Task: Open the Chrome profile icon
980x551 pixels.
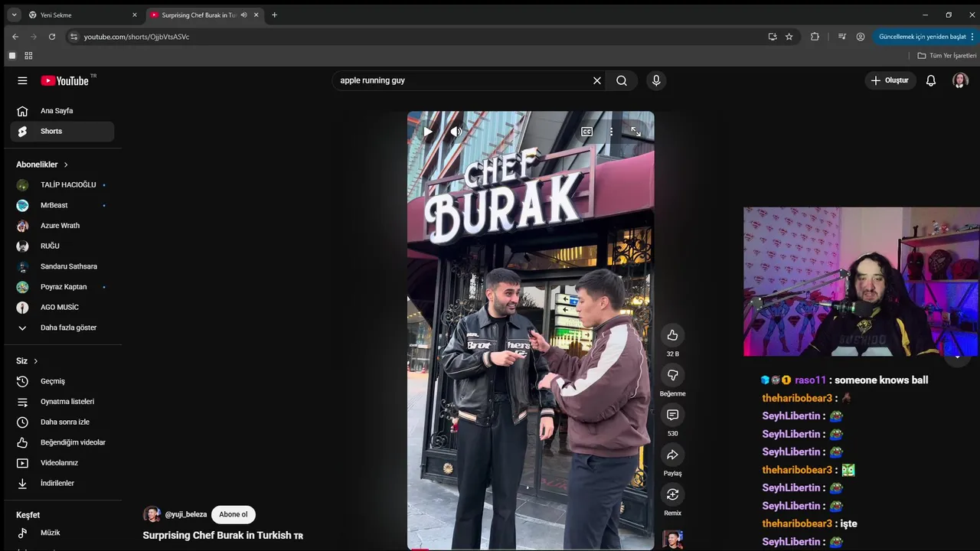Action: coord(861,37)
